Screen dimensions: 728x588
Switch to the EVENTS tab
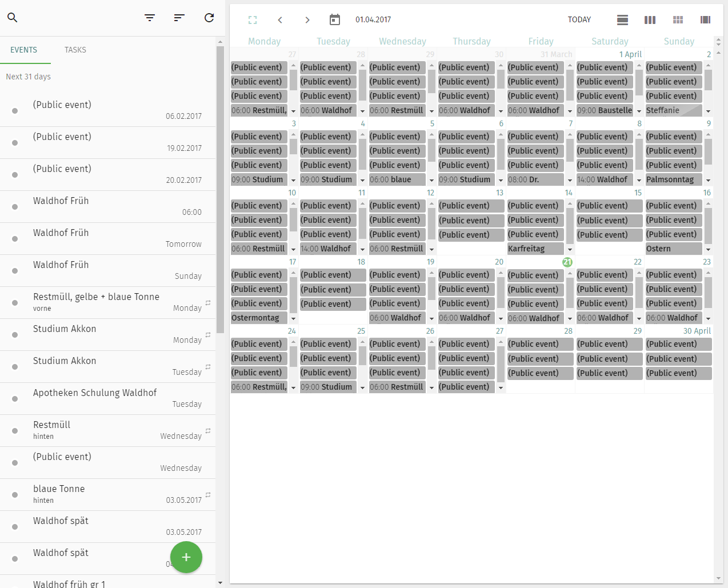24,50
